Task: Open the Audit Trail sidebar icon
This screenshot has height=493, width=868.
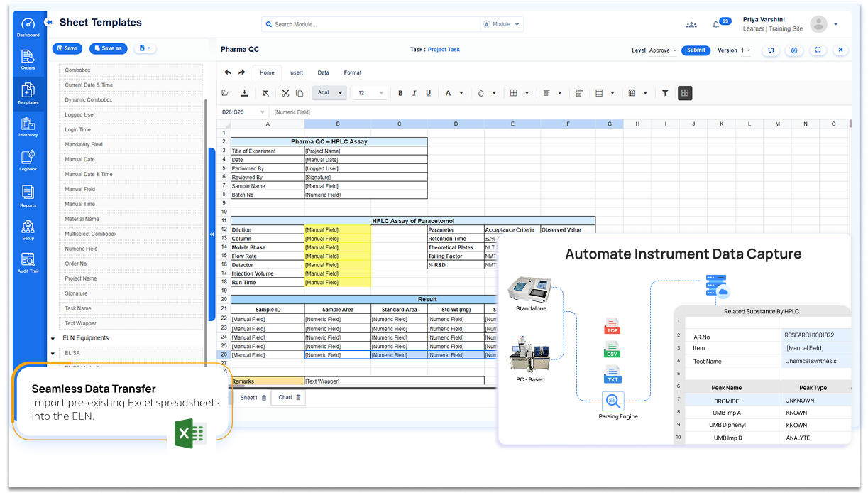Action: (28, 261)
